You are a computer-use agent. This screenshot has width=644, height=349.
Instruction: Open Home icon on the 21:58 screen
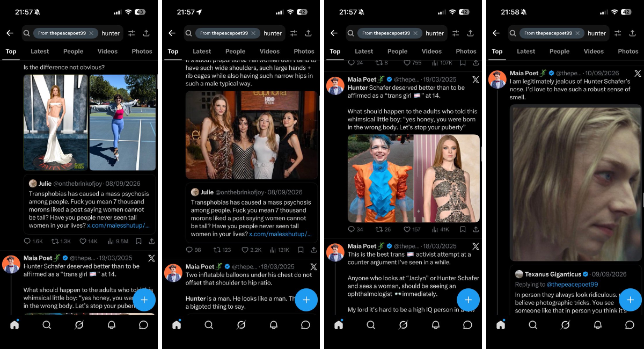[501, 325]
